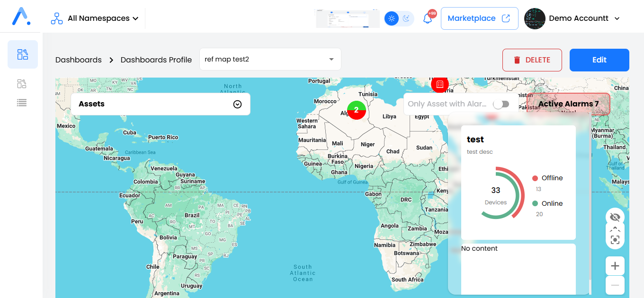Click the hide-markers eye icon on the map
This screenshot has width=644, height=298.
click(x=615, y=217)
